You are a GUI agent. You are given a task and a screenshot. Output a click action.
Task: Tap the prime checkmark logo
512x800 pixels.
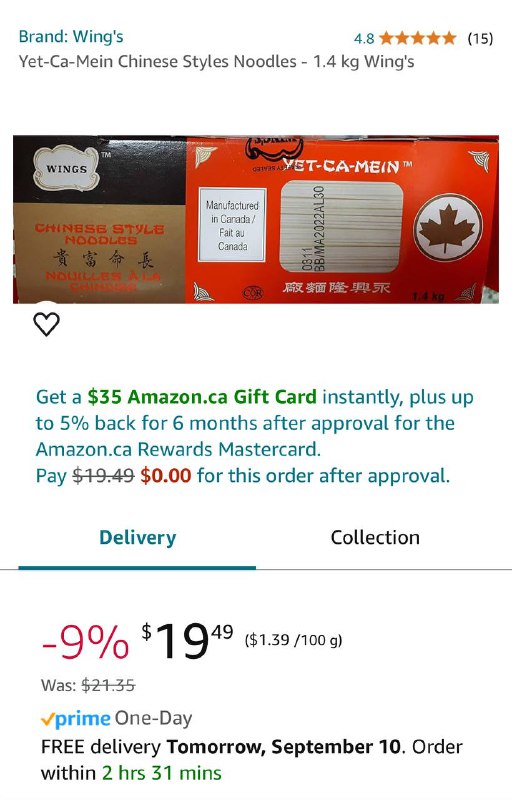click(75, 719)
